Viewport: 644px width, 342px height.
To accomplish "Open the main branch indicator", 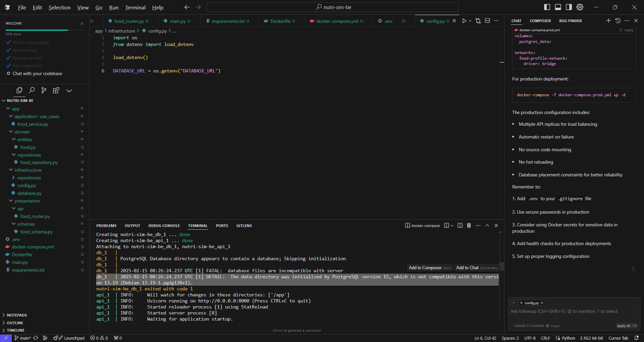I will click(22, 338).
